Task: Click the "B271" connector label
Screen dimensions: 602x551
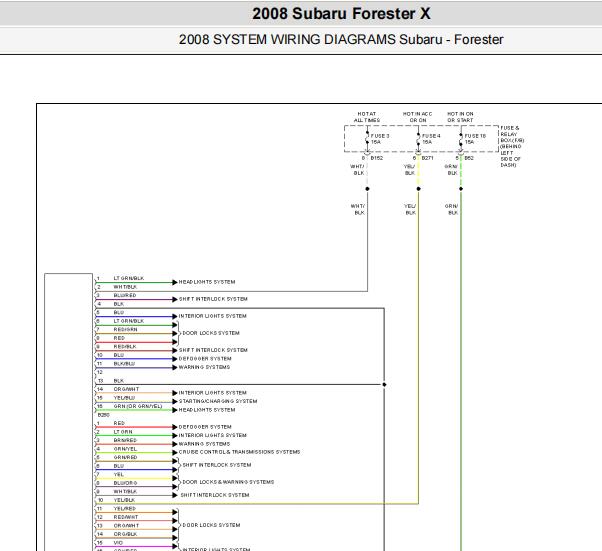Action: tap(427, 158)
